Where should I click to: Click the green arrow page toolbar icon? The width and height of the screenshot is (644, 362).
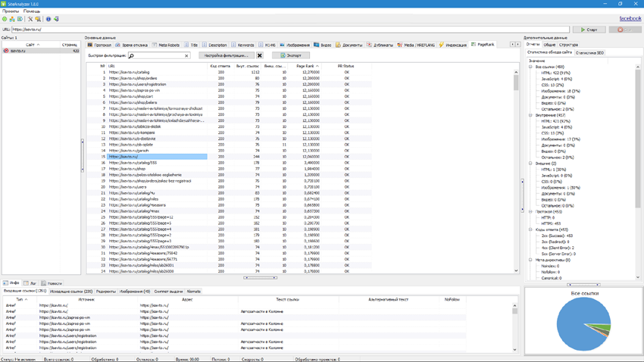(x=56, y=19)
